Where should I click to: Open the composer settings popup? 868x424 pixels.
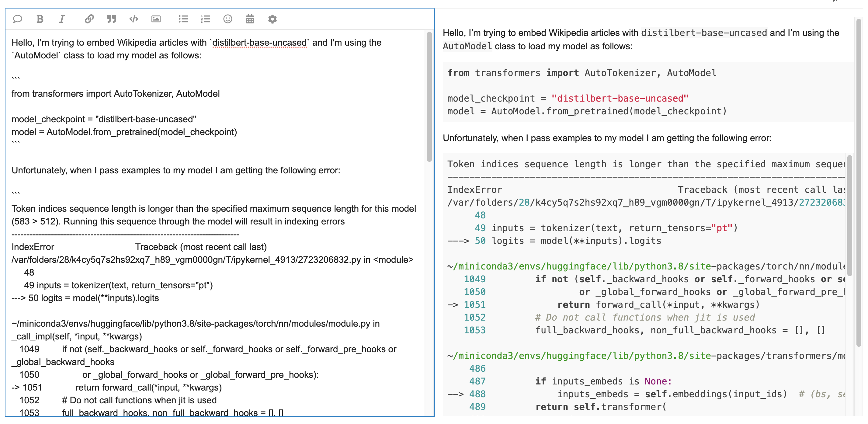point(273,19)
